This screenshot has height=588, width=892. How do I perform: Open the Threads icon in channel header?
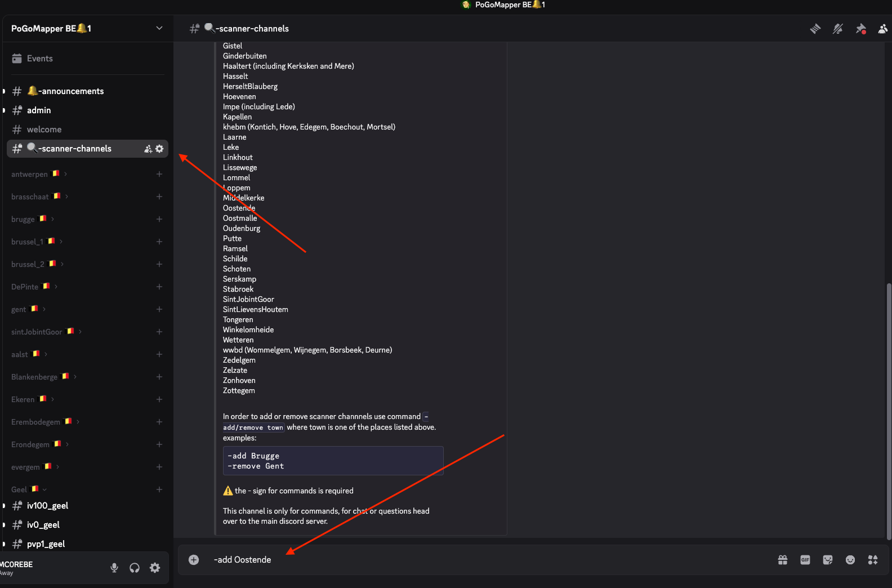point(815,29)
